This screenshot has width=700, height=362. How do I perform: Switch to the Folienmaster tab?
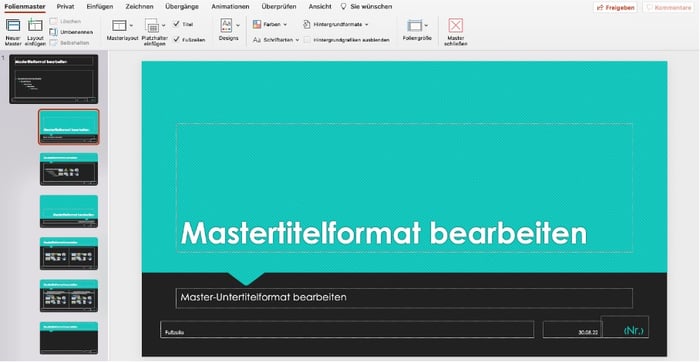(x=25, y=7)
